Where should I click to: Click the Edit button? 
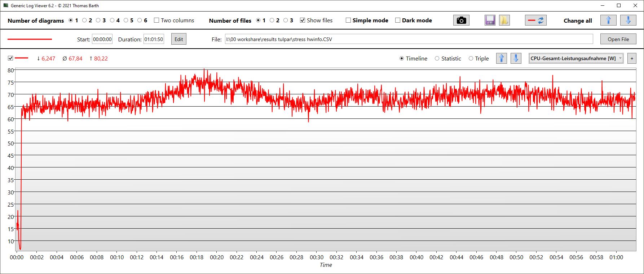pos(179,39)
